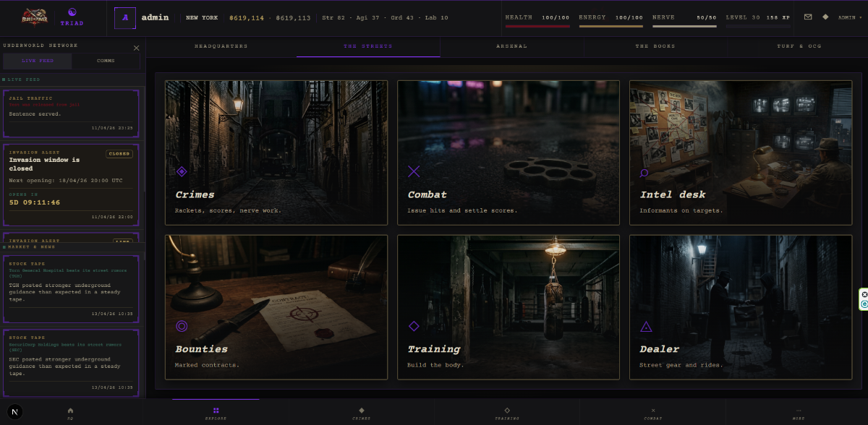This screenshot has width=868, height=425.
Task: Click the Combat X icon in bottom bar
Action: (x=653, y=413)
